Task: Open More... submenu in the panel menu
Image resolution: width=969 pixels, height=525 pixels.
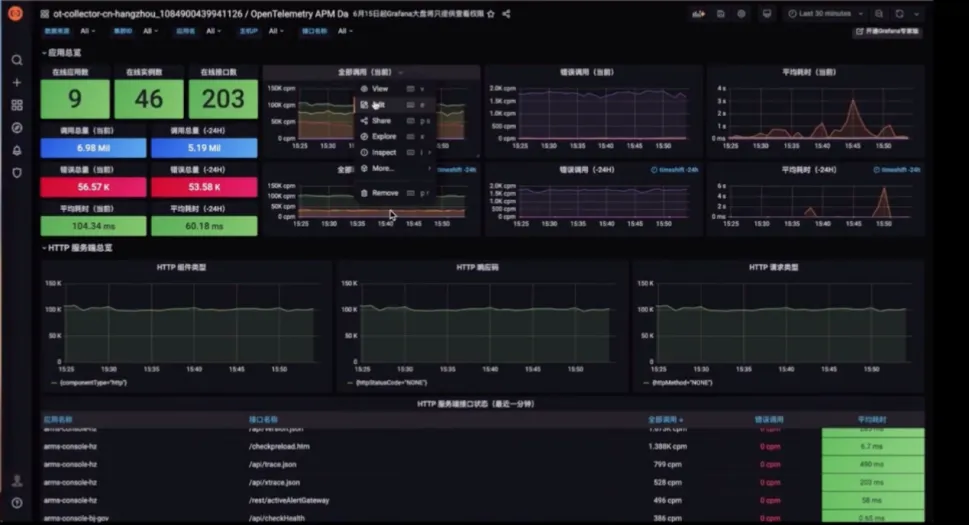Action: [395, 168]
